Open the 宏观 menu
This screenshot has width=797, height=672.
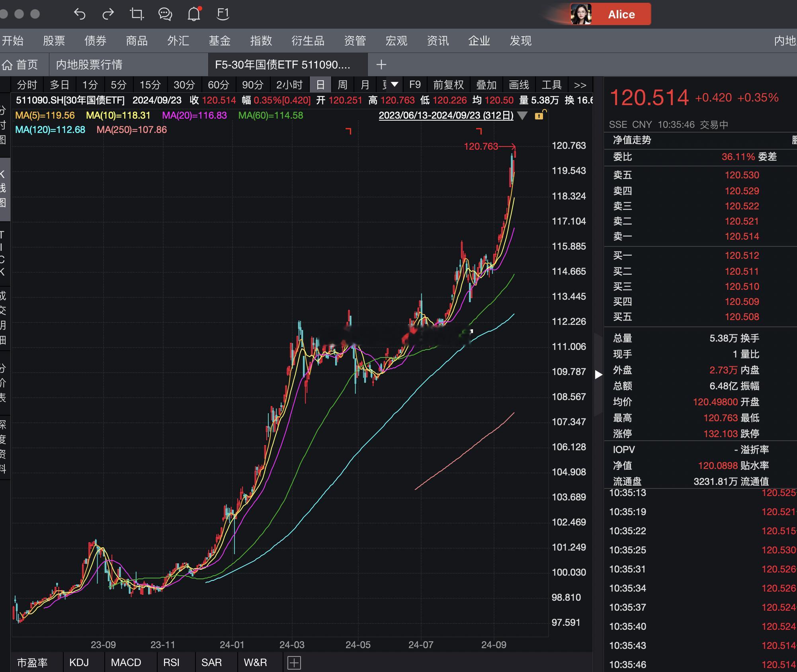pyautogui.click(x=396, y=41)
